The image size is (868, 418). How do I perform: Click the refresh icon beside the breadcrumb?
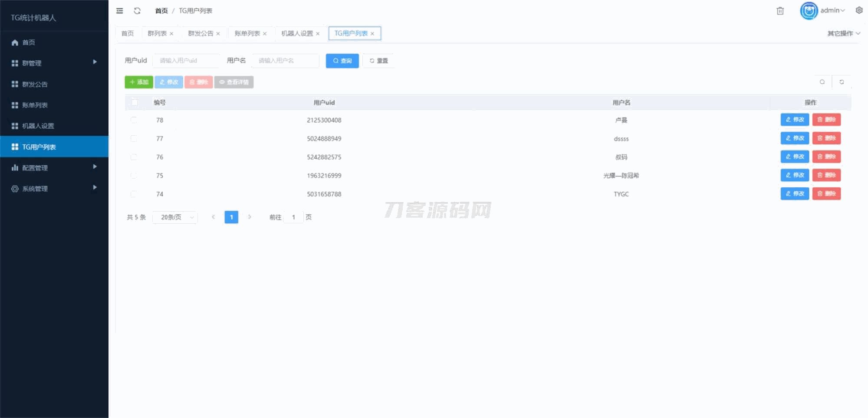pyautogui.click(x=137, y=11)
